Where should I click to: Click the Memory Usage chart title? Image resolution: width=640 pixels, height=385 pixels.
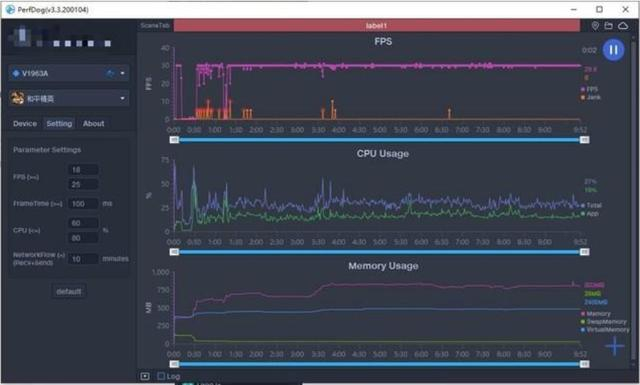(383, 266)
